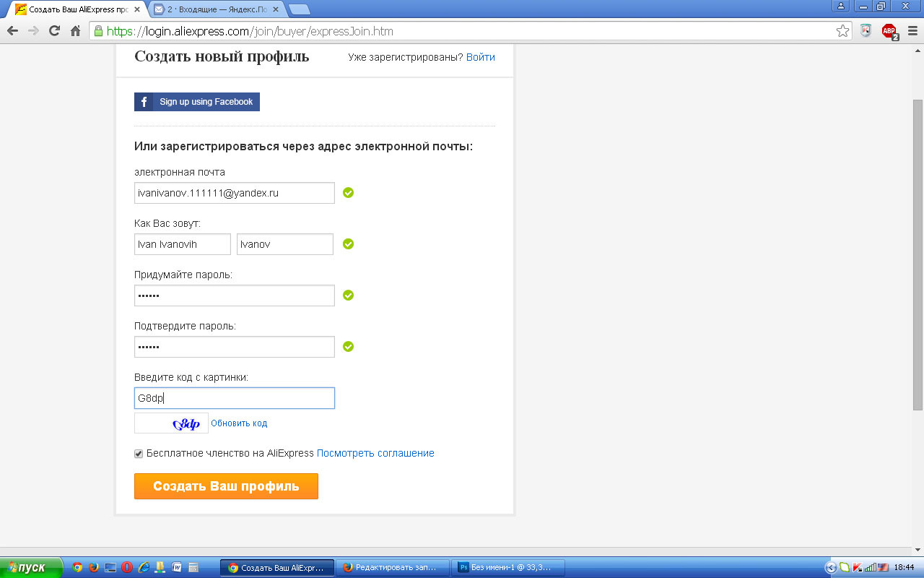This screenshot has height=578, width=924.
Task: Click the browser forward arrow
Action: click(33, 31)
